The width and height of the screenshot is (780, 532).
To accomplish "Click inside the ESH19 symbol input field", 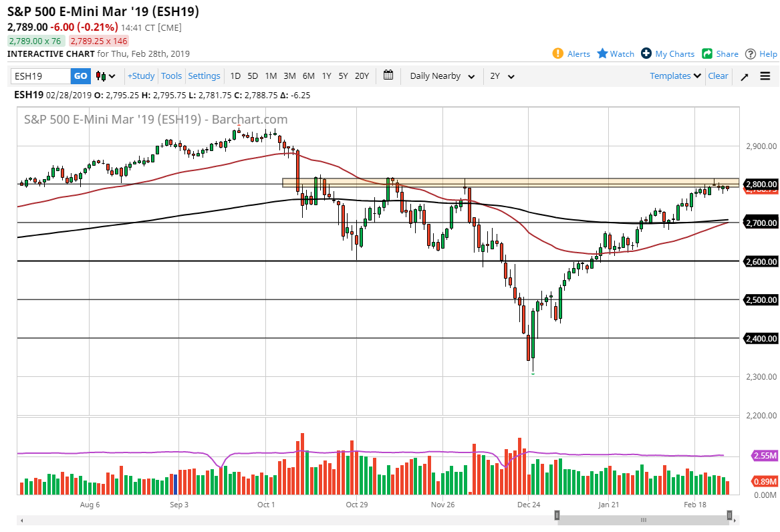I will [x=40, y=76].
